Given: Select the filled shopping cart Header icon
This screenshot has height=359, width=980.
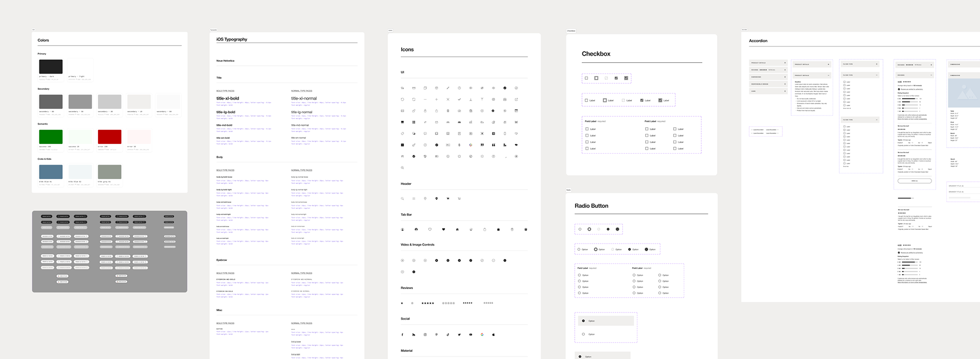Looking at the screenshot, I should tap(448, 199).
